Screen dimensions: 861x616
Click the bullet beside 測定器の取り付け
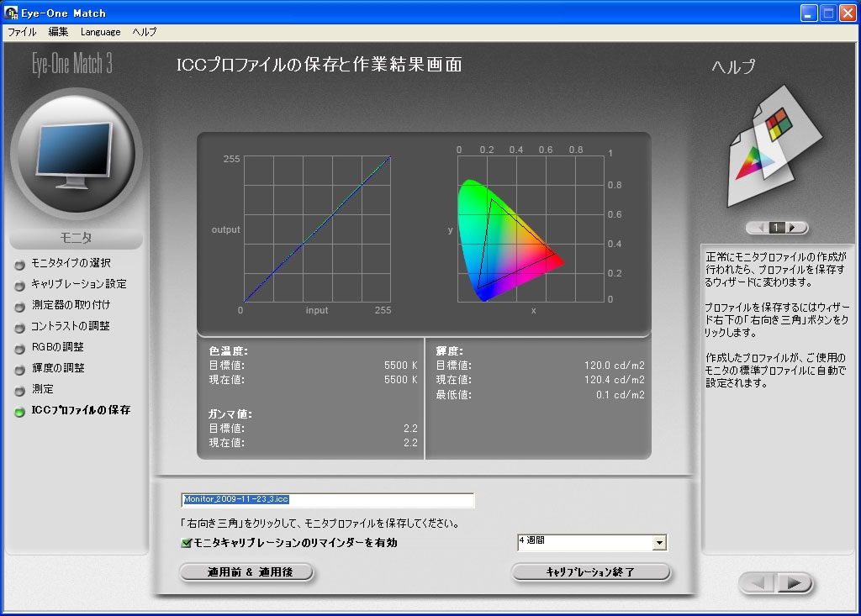pyautogui.click(x=20, y=307)
